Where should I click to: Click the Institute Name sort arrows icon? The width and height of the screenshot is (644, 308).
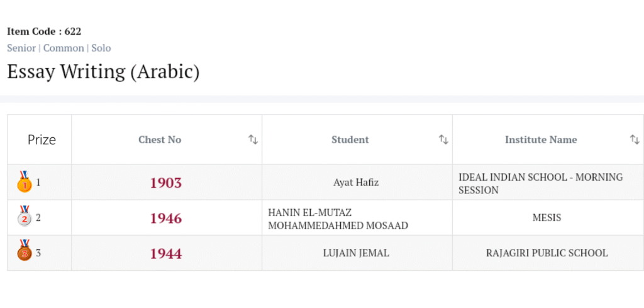click(634, 140)
